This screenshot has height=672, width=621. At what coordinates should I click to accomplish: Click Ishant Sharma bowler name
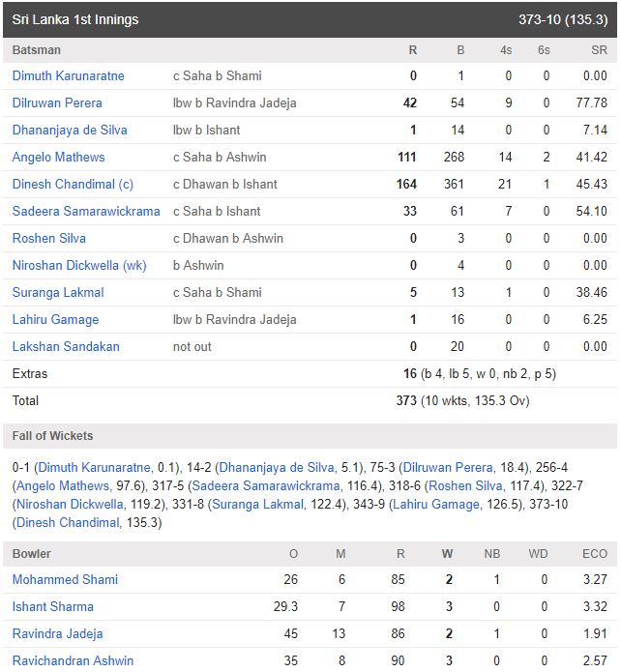pos(53,606)
